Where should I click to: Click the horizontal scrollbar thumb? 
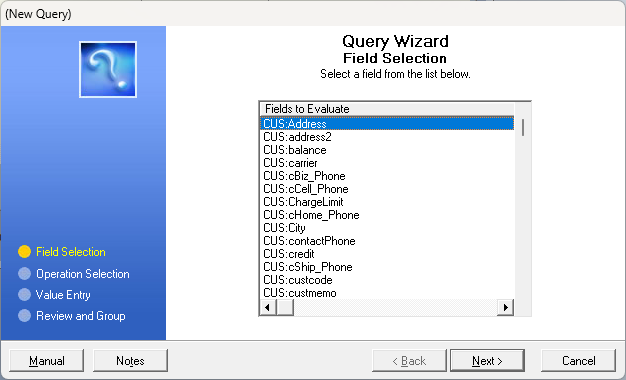coord(285,307)
